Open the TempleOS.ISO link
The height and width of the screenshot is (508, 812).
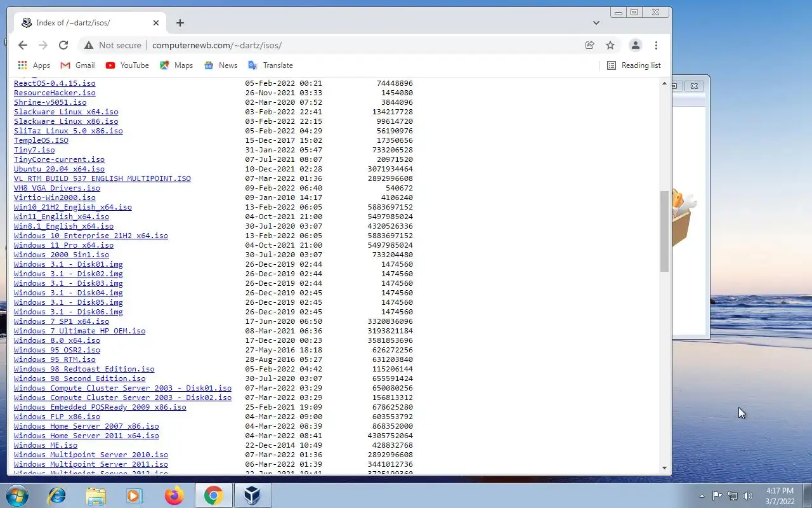(41, 140)
